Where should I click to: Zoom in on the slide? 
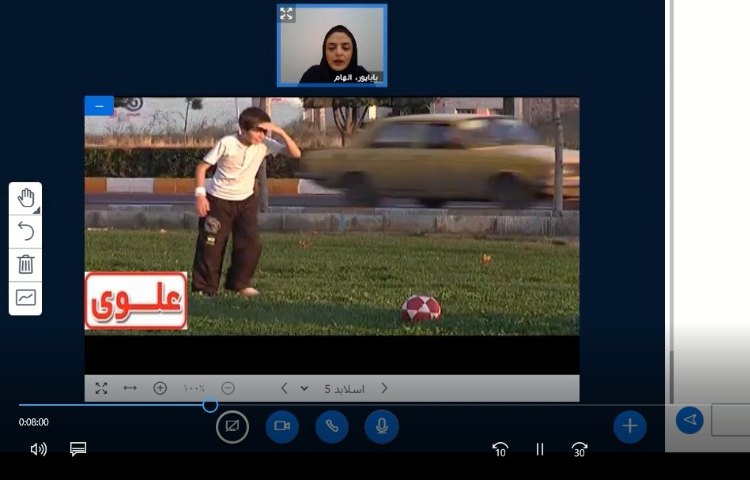tap(160, 388)
